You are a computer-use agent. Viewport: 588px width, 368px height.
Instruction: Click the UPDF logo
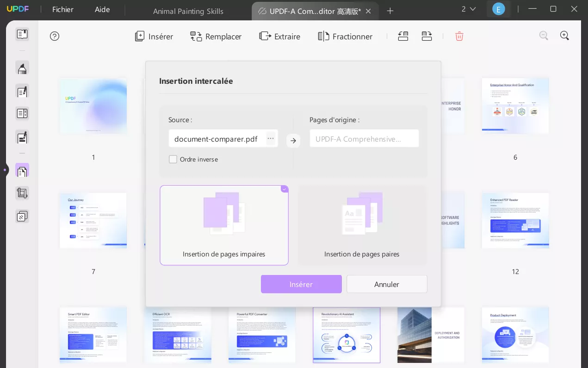point(18,9)
